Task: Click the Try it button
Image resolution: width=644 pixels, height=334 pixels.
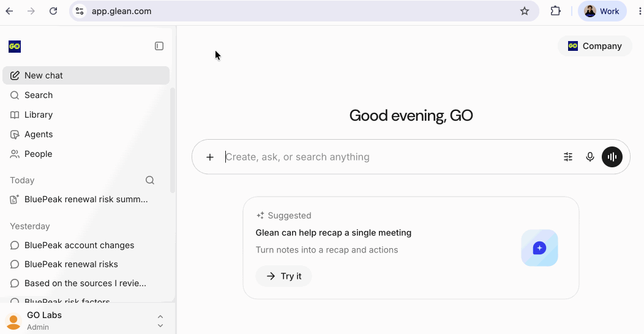Action: 284,276
